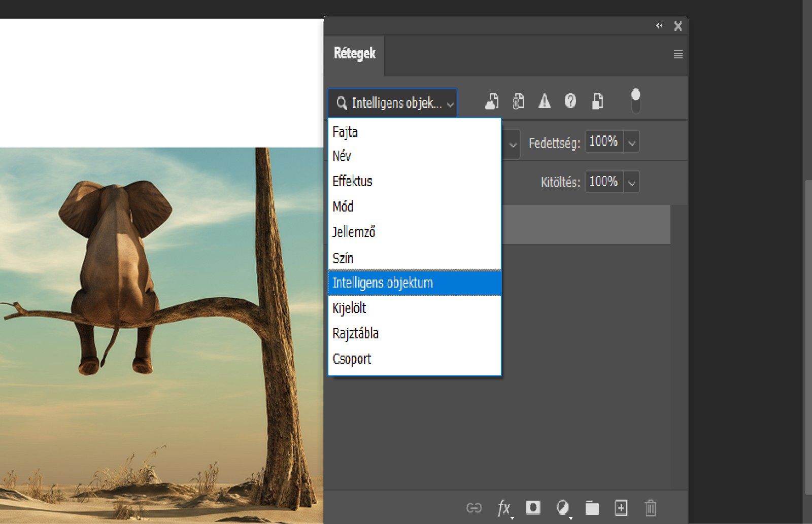Image resolution: width=812 pixels, height=524 pixels.
Task: Click the Kitöltés fill value field
Action: [604, 182]
